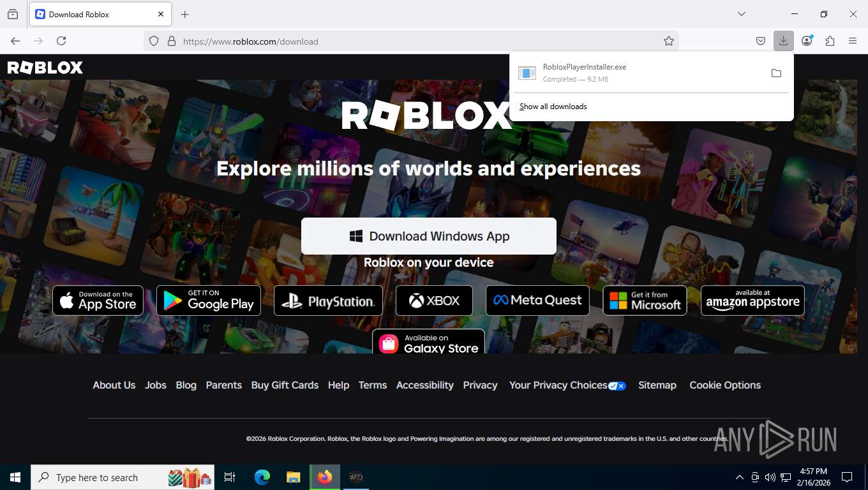Screen dimensions: 868x490
Task: Open the Terms footer link
Action: (x=373, y=385)
